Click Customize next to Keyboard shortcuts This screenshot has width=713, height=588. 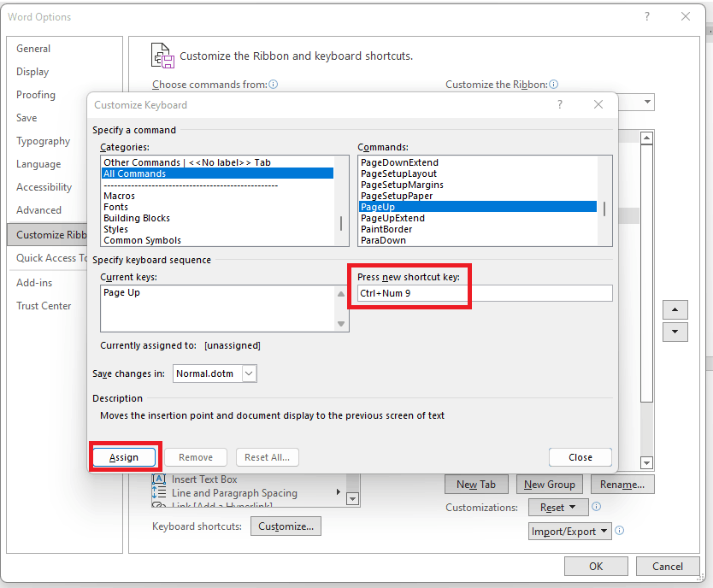(x=286, y=526)
